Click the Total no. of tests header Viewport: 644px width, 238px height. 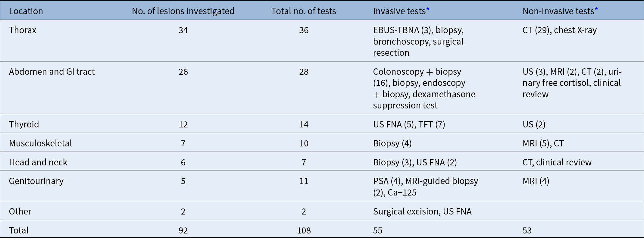click(304, 11)
